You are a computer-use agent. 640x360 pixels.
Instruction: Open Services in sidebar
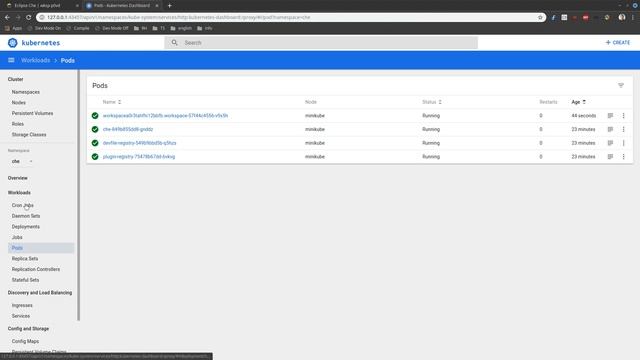[x=21, y=316]
